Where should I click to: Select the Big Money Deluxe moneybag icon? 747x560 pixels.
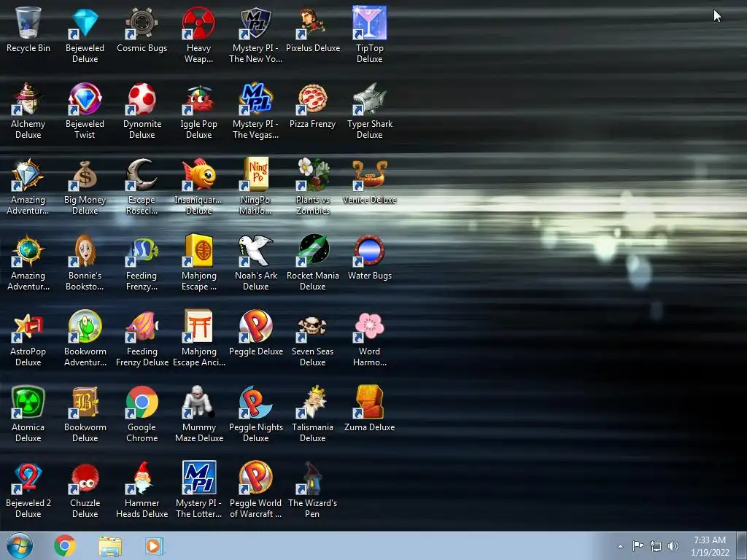coord(85,174)
